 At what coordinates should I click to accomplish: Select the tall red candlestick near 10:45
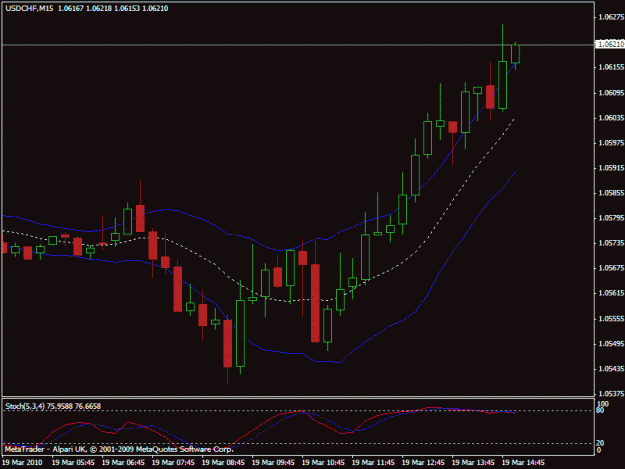[315, 303]
